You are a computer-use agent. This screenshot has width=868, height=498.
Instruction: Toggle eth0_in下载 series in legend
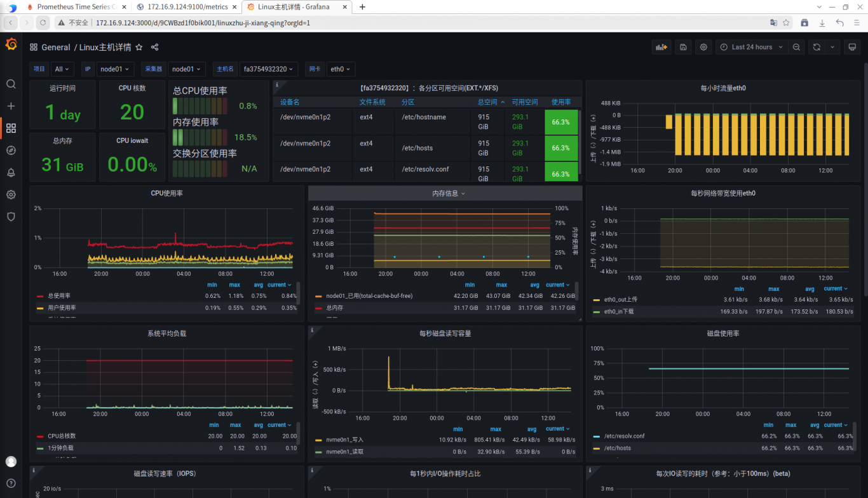click(618, 312)
